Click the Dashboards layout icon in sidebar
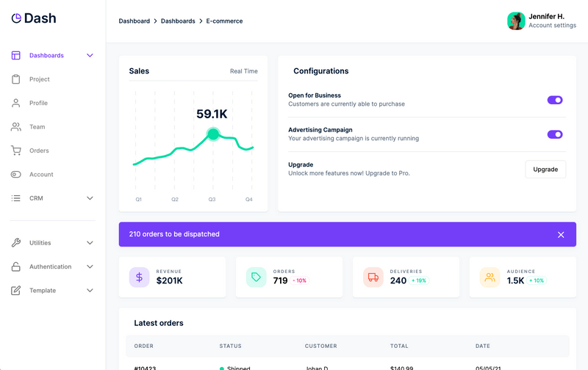The width and height of the screenshot is (588, 370). 15,55
